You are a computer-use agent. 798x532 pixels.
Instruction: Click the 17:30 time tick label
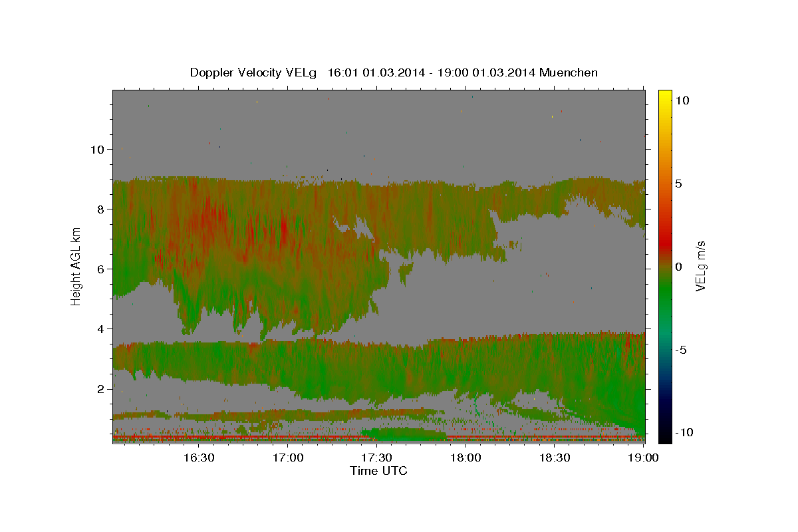(x=376, y=458)
